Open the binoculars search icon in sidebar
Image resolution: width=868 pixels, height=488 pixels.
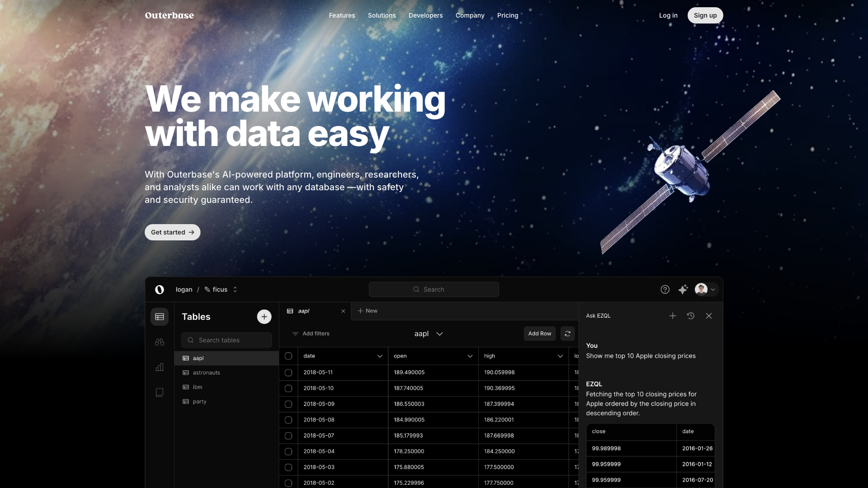[x=160, y=342]
